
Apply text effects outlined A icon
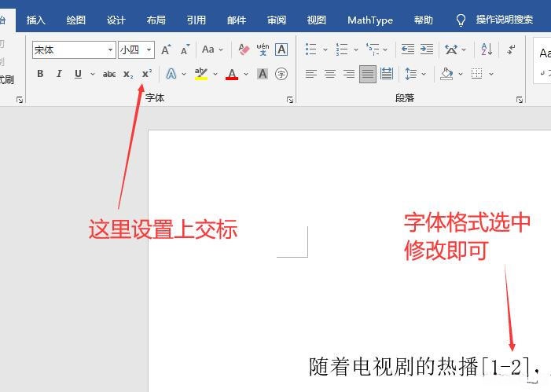click(171, 74)
